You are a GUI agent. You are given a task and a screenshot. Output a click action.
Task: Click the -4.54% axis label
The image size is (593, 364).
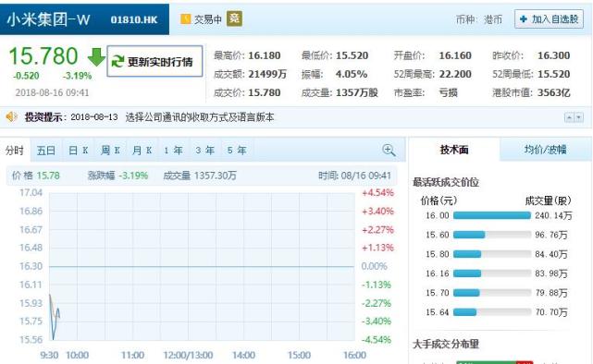(x=377, y=339)
